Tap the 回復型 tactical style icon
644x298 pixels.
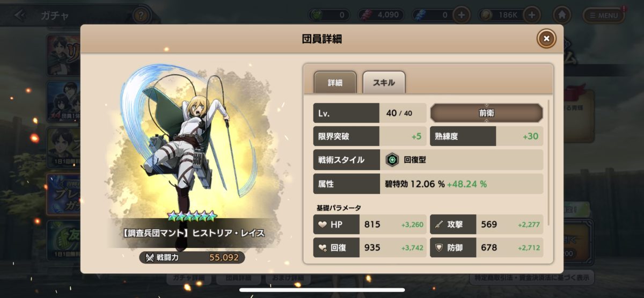click(x=392, y=159)
